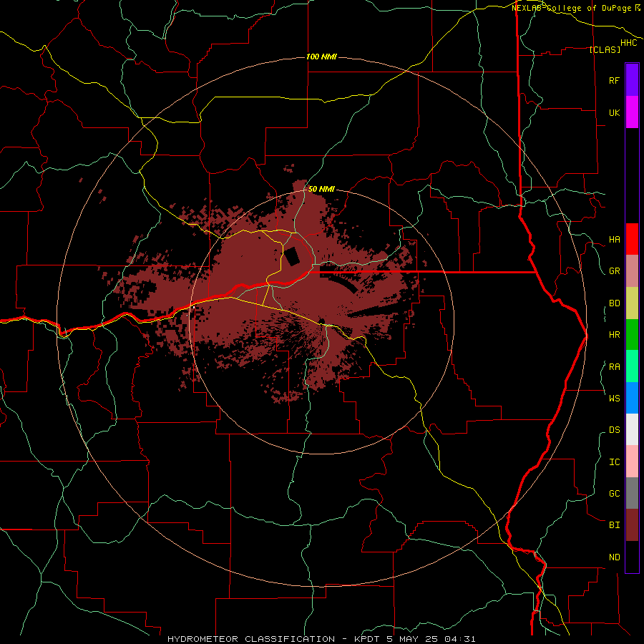Click the HA legend label
Image resolution: width=644 pixels, height=644 pixels.
(614, 240)
